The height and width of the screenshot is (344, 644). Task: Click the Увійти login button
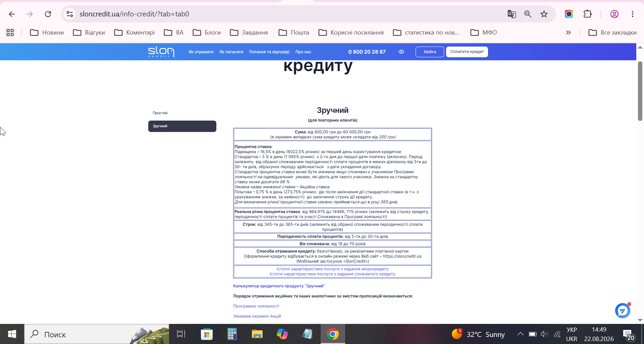pyautogui.click(x=430, y=52)
